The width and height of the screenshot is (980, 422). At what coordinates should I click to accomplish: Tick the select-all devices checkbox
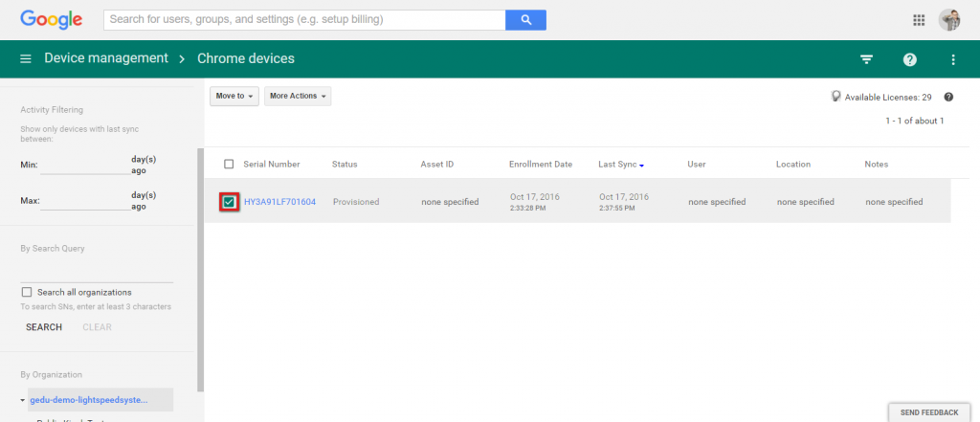tap(229, 164)
